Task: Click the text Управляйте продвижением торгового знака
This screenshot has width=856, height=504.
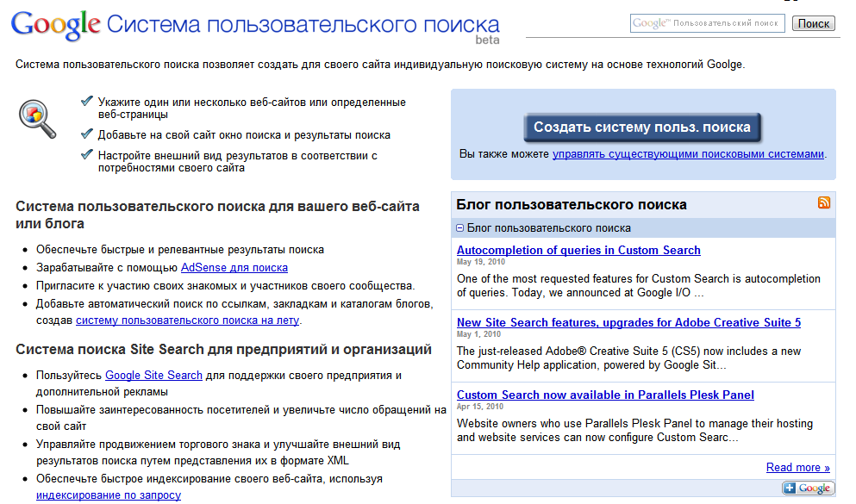Action: pyautogui.click(x=218, y=452)
